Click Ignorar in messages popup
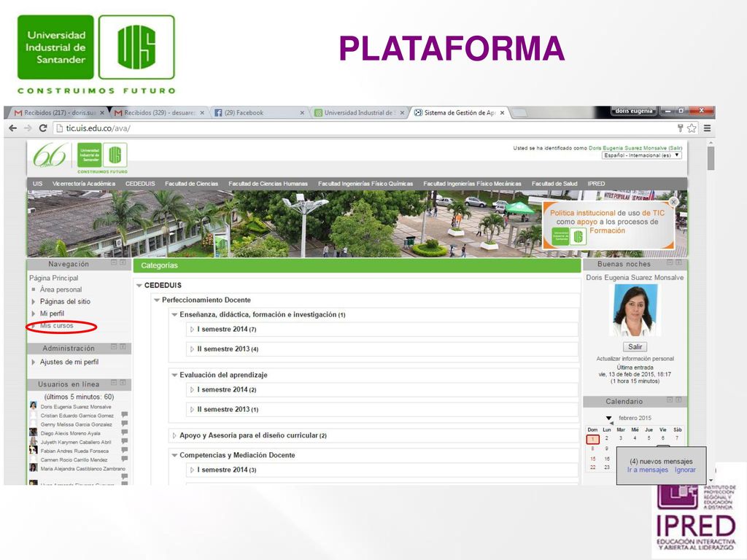747x560 pixels. (685, 470)
